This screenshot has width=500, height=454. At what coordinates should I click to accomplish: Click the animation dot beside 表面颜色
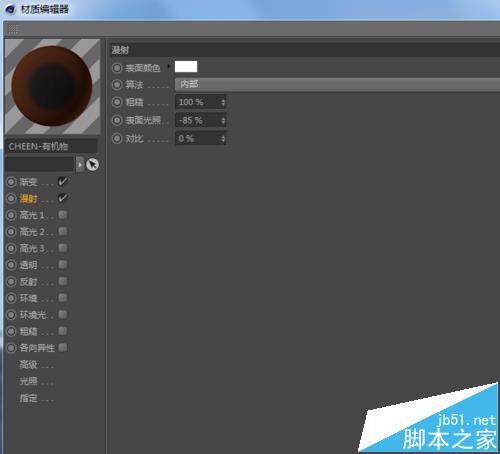coord(117,68)
